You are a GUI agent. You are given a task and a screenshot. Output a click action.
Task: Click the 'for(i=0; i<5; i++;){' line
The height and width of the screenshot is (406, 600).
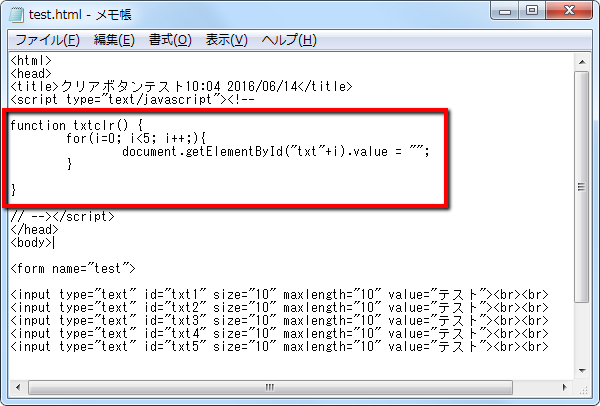point(136,138)
